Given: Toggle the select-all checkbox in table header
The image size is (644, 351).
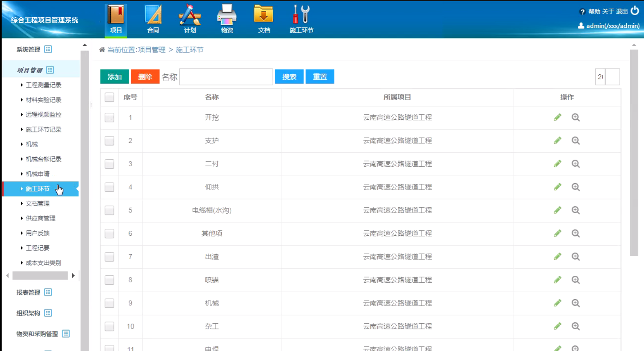Looking at the screenshot, I should 109,97.
